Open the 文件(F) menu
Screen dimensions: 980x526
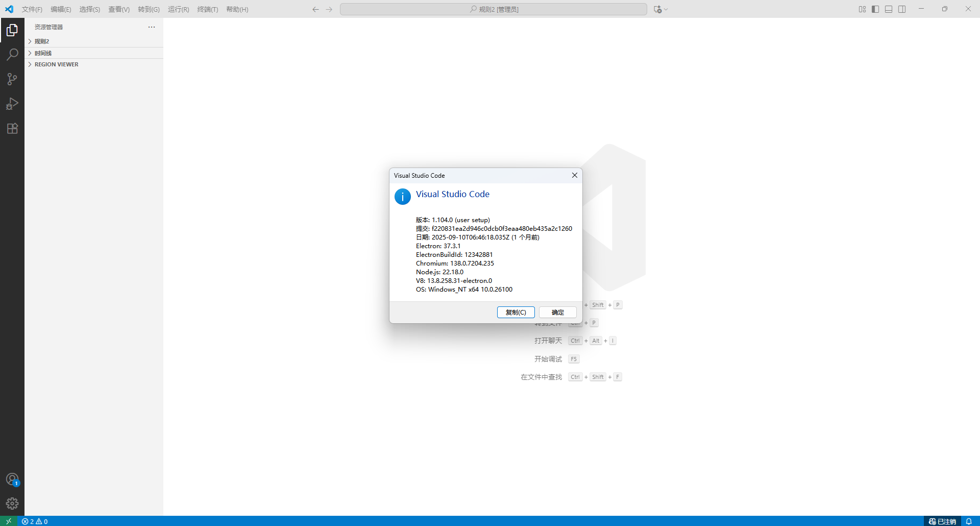tap(32, 9)
